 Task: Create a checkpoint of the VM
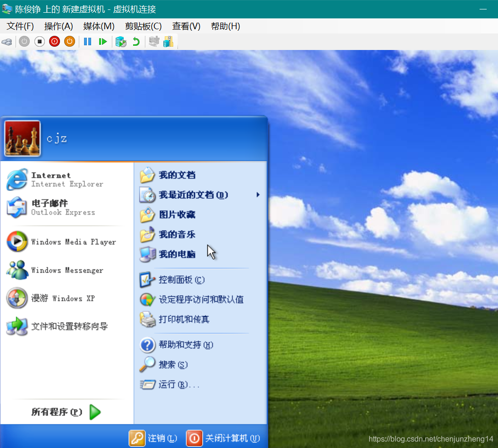(x=121, y=41)
